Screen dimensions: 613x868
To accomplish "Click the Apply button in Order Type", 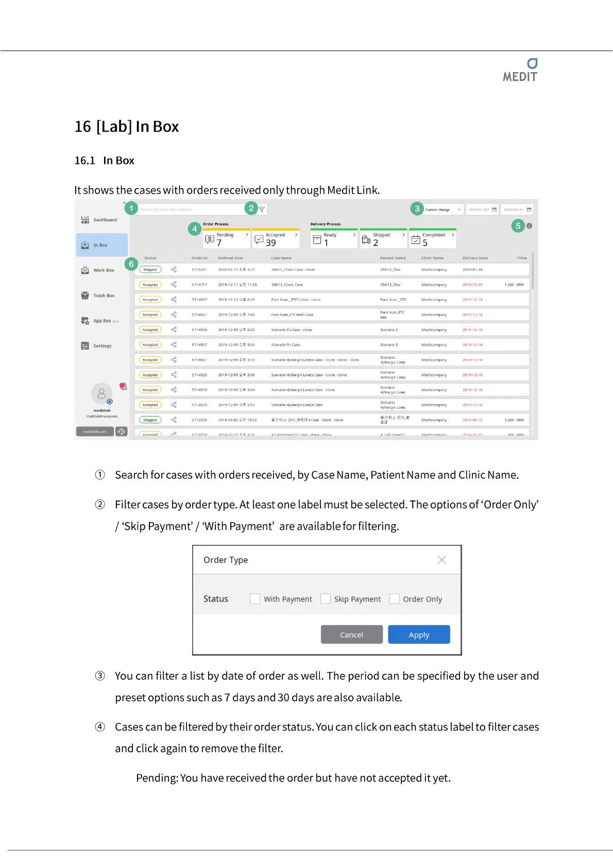I will (x=419, y=635).
